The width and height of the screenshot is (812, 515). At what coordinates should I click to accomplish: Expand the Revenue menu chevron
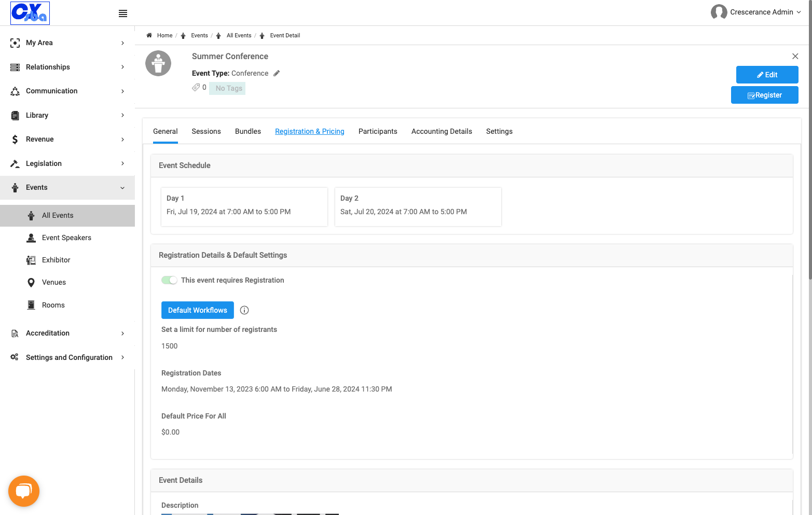pyautogui.click(x=122, y=140)
